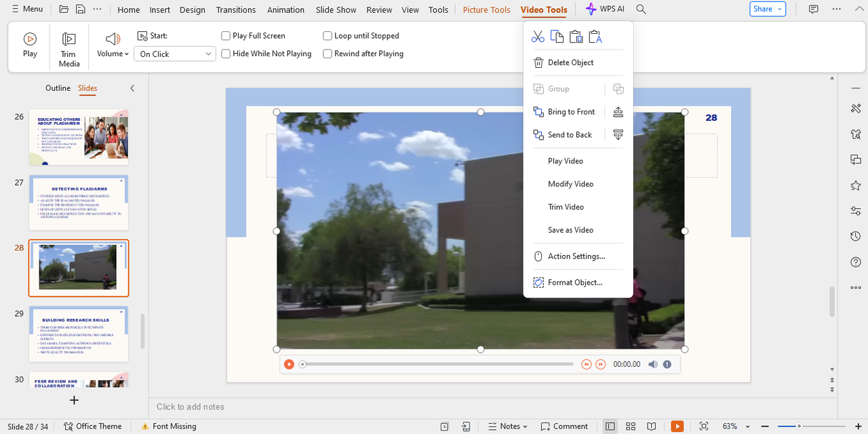Click the Format Object... menu entry
The height and width of the screenshot is (434, 868).
pyautogui.click(x=575, y=282)
